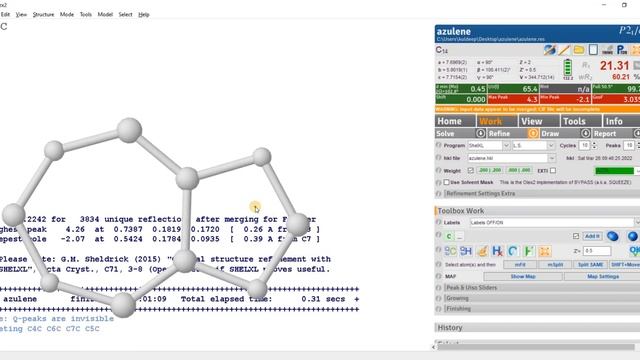The image size is (640, 360).
Task: Click the orange center structure icon in toolbox
Action: point(544,251)
